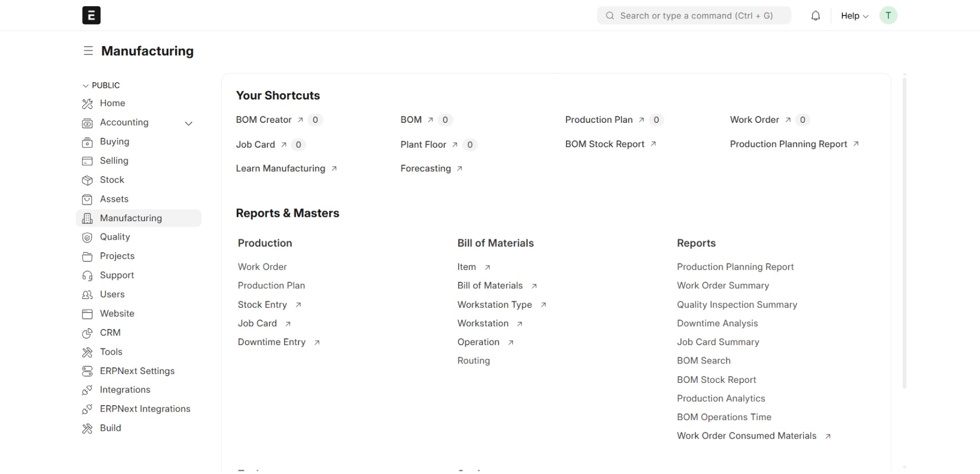This screenshot has height=474, width=980.
Task: Click the arrow icon beside BOM Creator
Action: pos(300,120)
